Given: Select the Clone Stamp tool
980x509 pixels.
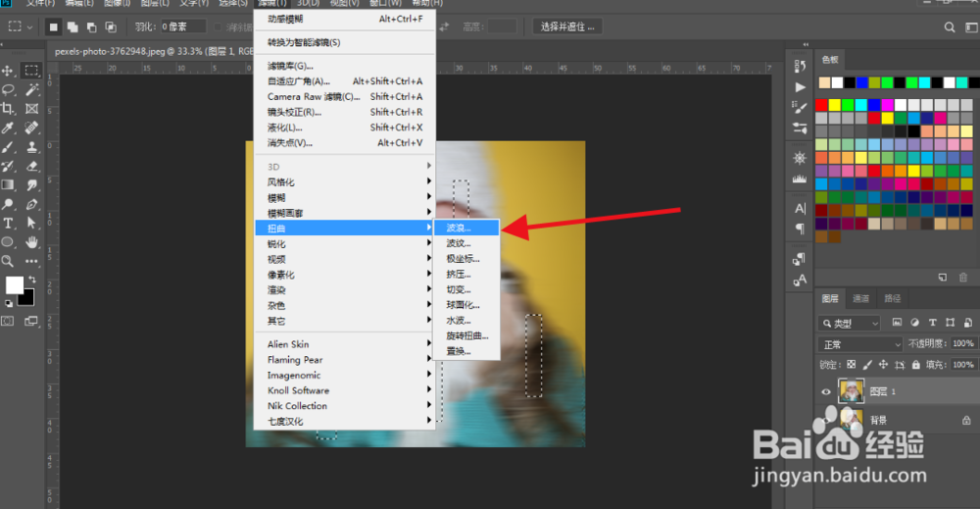Looking at the screenshot, I should [32, 147].
